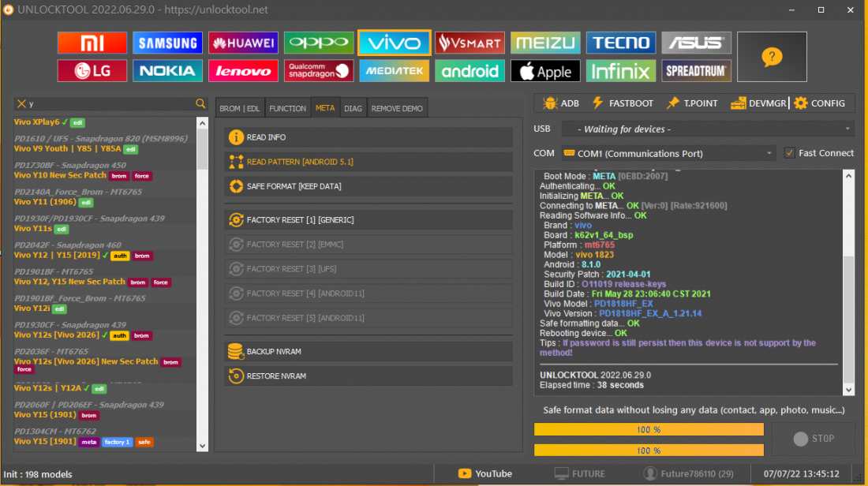Open the DEVMGR device manager
Screen dimensions: 868x486
pos(758,103)
